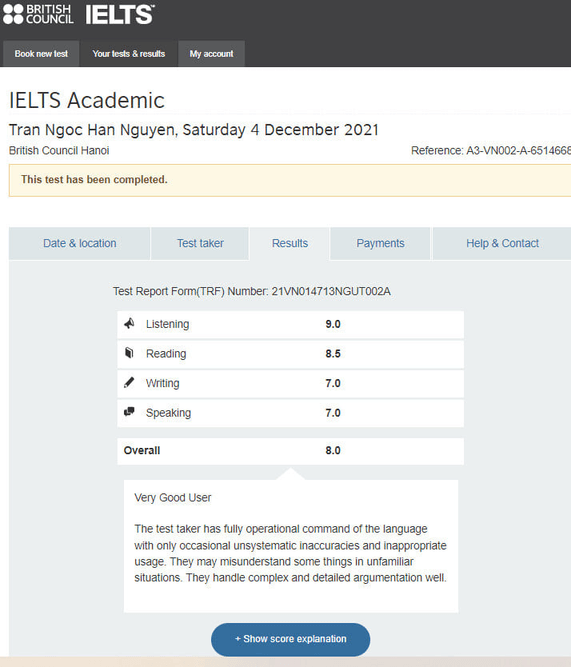Switch to the Test taker tab

coord(200,243)
